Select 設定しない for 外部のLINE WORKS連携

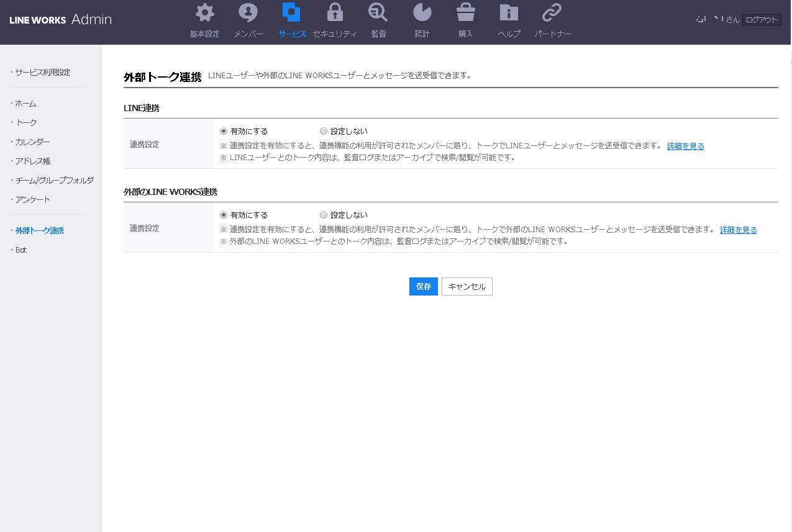pyautogui.click(x=324, y=215)
